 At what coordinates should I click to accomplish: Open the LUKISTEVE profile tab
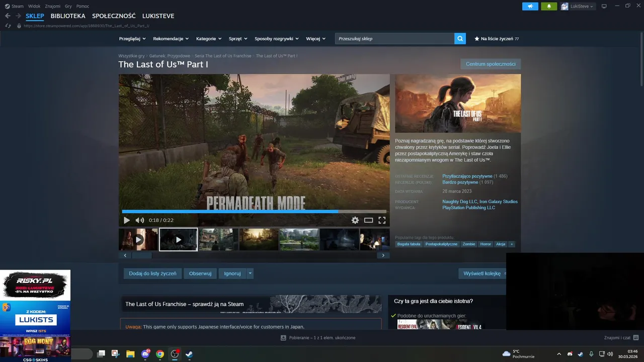158,16
